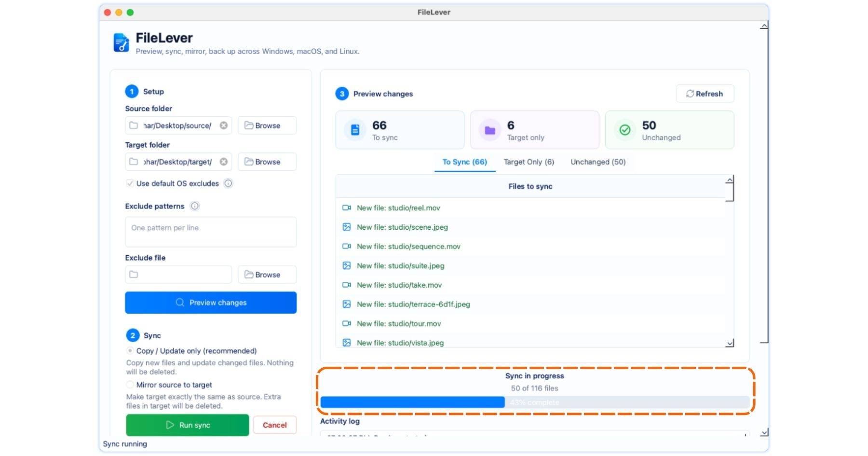This screenshot has height=456, width=868.
Task: Click the FileLever app logo icon
Action: pyautogui.click(x=121, y=42)
